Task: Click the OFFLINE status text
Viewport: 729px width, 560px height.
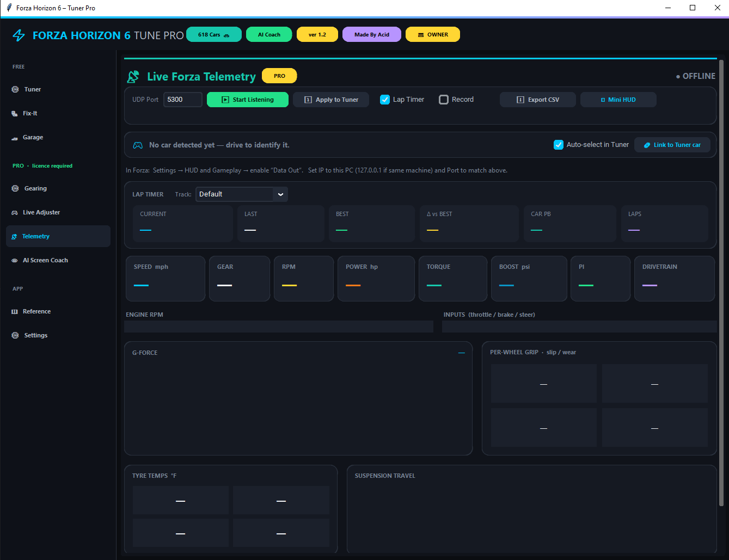Action: [696, 76]
